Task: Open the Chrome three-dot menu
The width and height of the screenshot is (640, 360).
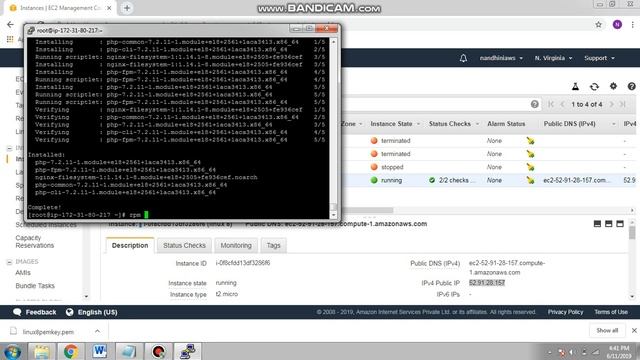Action: (x=632, y=24)
